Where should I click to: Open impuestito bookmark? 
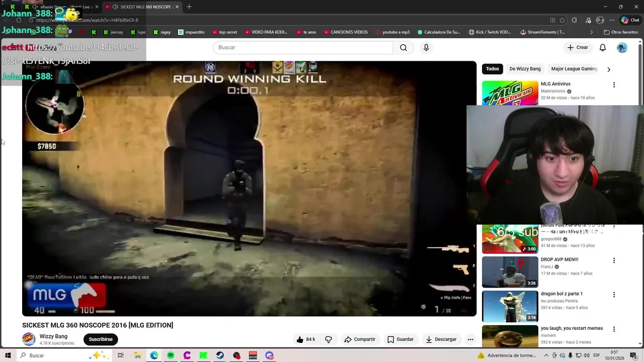(191, 32)
